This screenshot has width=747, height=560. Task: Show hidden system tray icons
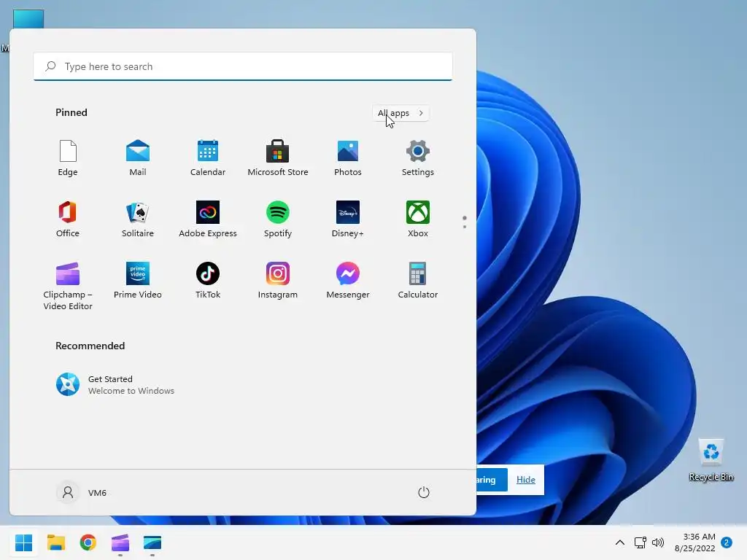(x=620, y=542)
